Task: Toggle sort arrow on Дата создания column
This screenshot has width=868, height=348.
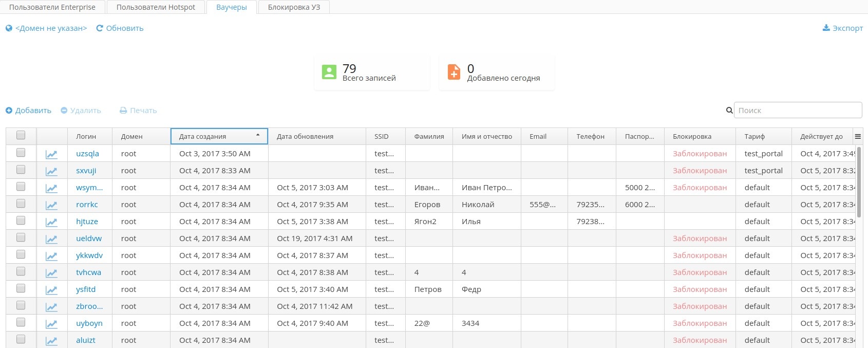Action: click(x=258, y=135)
